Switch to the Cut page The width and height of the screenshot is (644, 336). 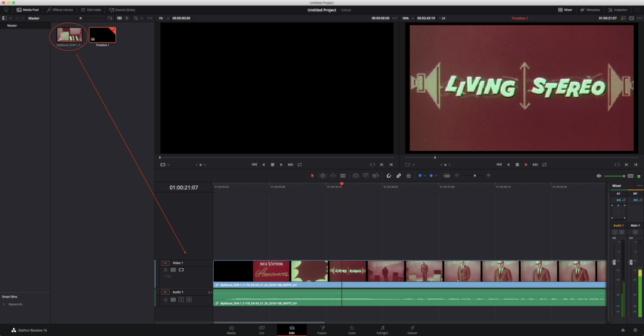point(261,330)
